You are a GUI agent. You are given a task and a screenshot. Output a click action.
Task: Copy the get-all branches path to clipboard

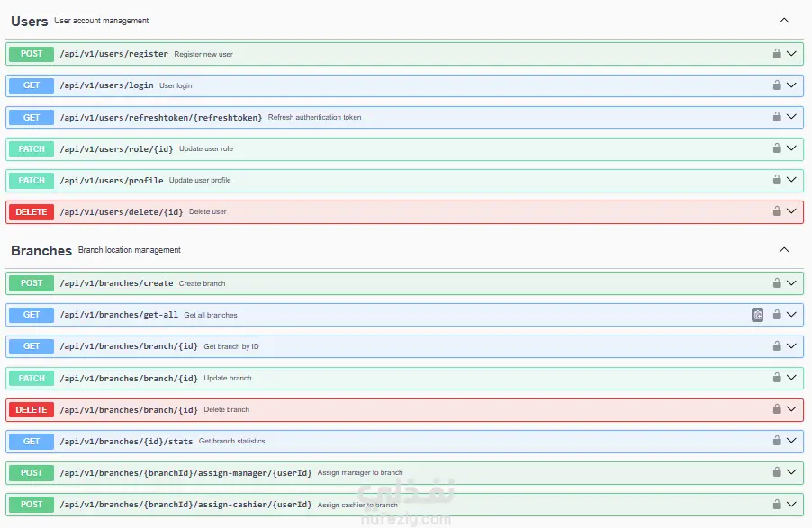coord(758,315)
